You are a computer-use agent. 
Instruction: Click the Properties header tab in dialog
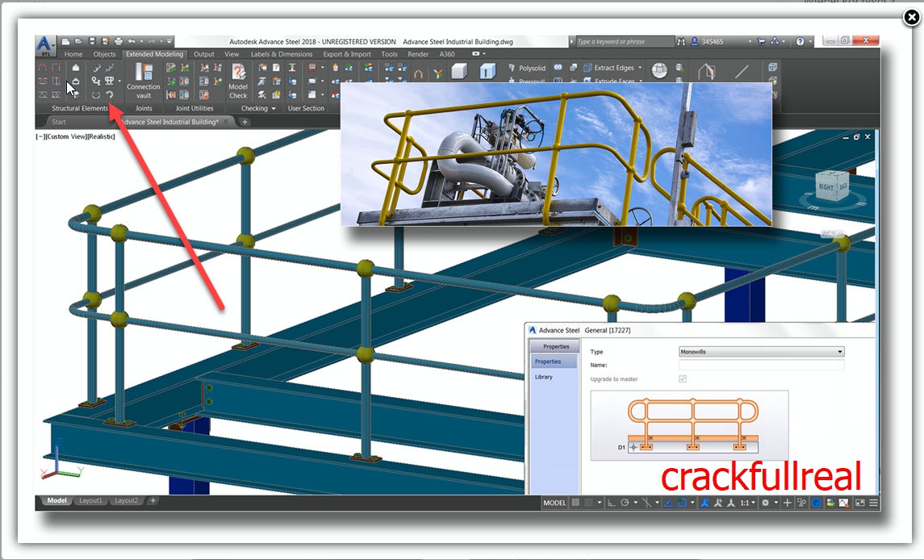click(556, 347)
